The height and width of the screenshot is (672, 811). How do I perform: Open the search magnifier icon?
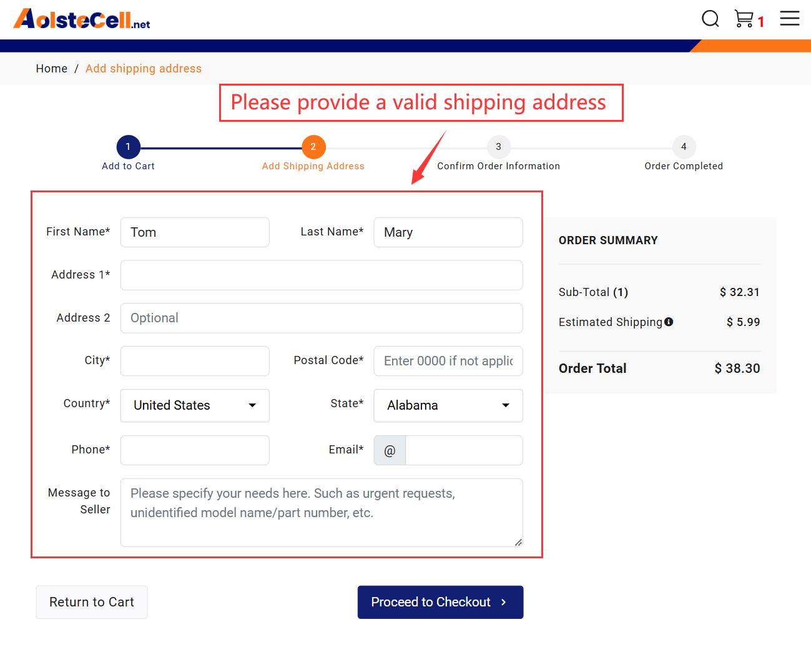coord(710,19)
